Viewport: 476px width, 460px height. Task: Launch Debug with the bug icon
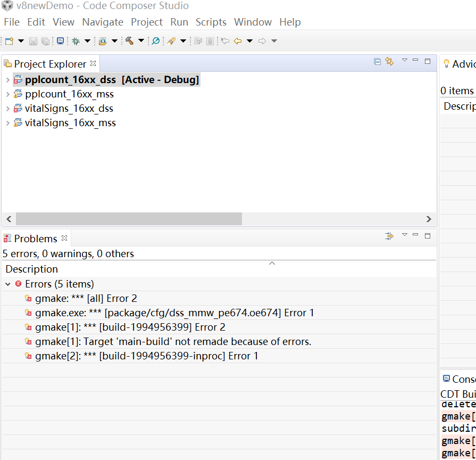coord(76,41)
